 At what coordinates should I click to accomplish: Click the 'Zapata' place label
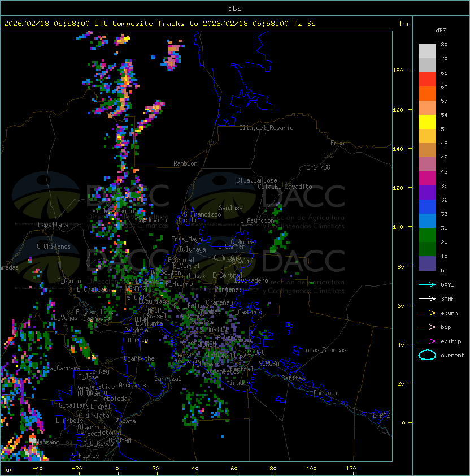[x=125, y=421]
